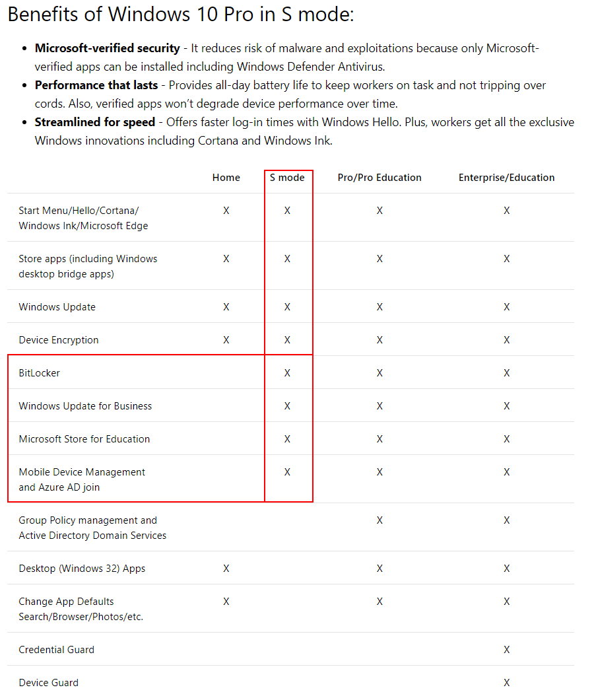Screen dimensions: 592x700
Task: Click the Device Encryption row label
Action: point(59,340)
